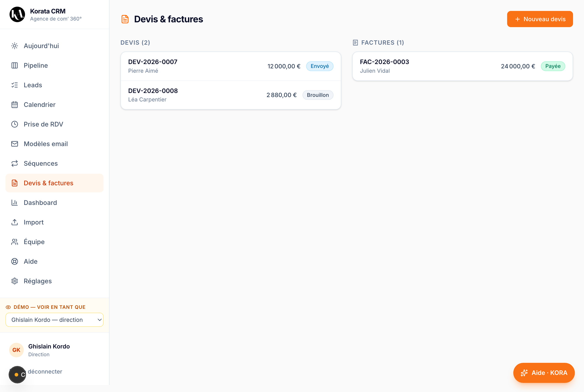584x392 pixels.
Task: Click the client name Léa Carpentier
Action: tap(147, 100)
